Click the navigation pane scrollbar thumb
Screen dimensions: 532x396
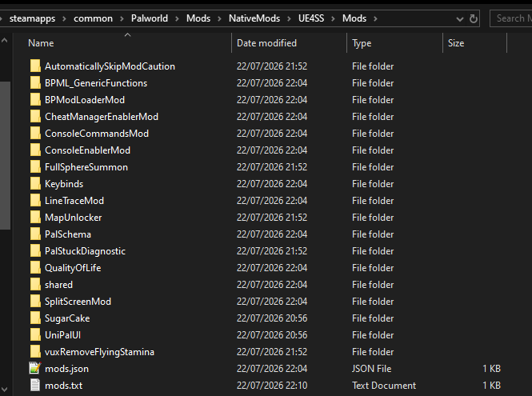tap(5, 155)
